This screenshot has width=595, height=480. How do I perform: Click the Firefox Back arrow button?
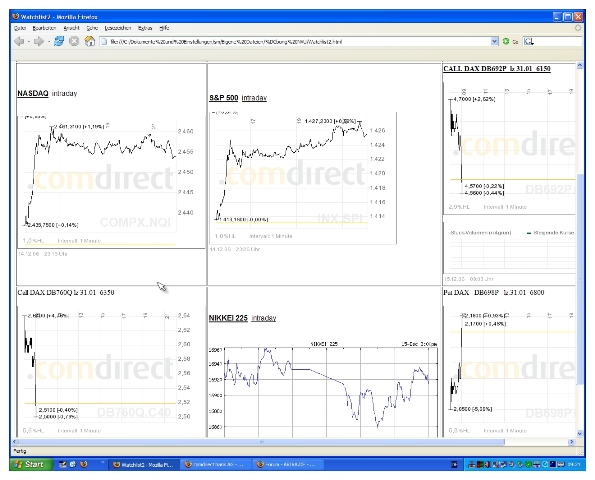pos(19,41)
